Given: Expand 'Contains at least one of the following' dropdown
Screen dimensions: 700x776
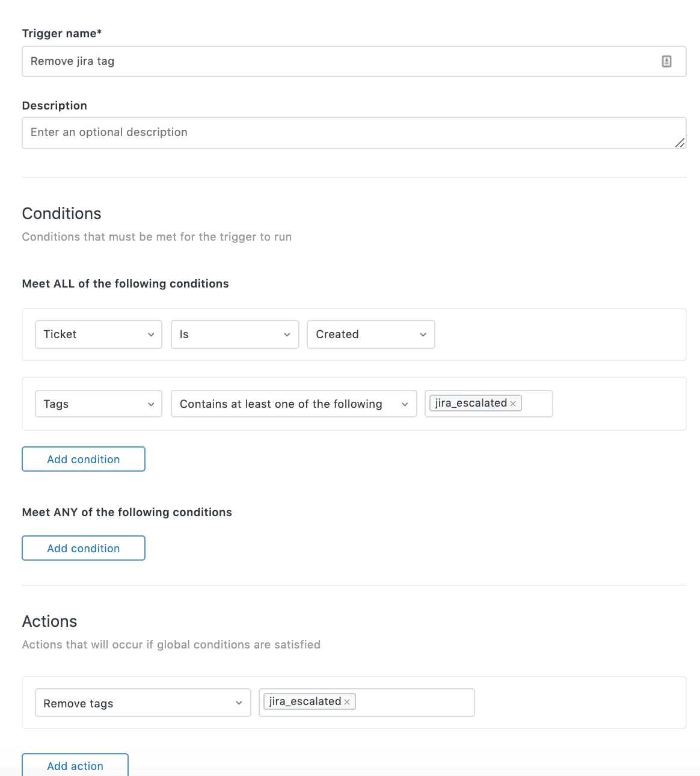Looking at the screenshot, I should (x=293, y=404).
